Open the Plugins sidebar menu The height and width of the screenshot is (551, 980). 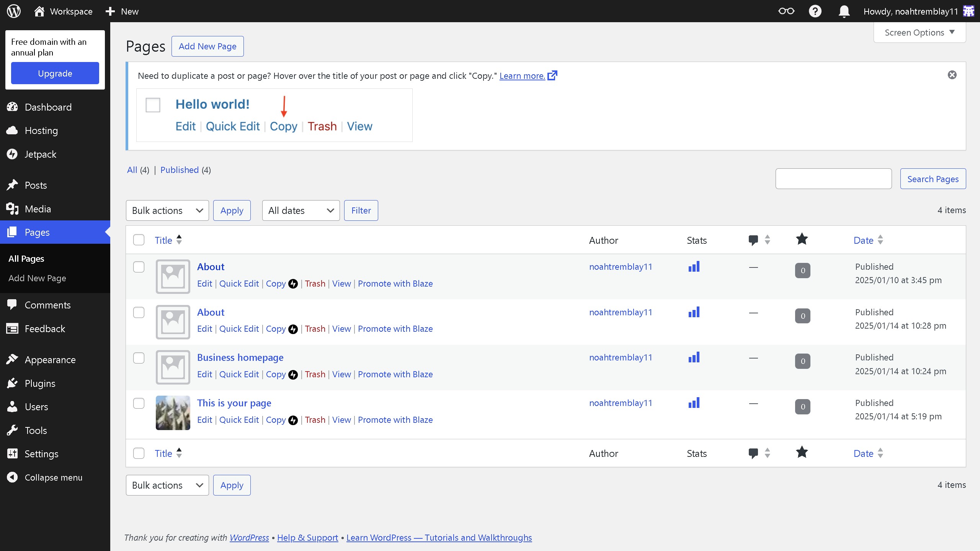(40, 383)
